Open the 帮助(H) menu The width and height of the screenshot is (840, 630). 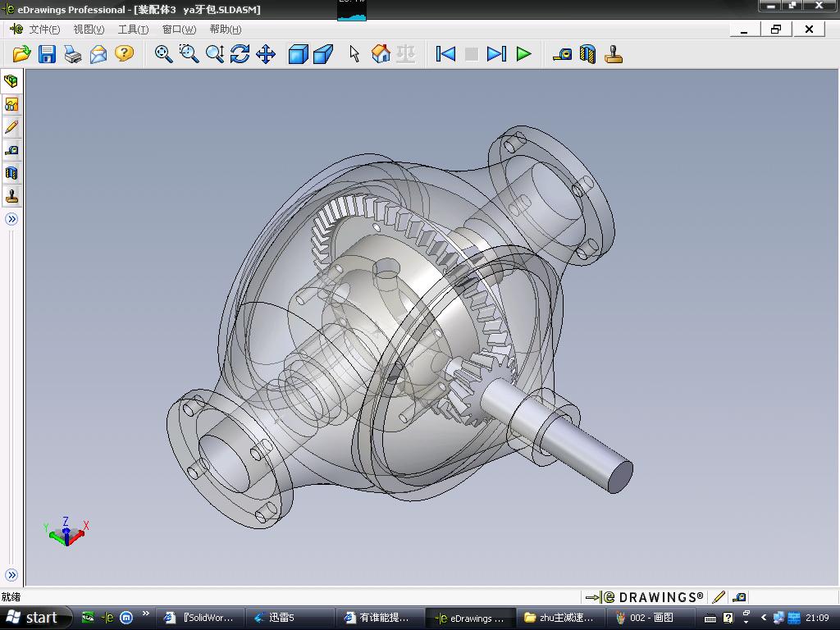coord(226,29)
